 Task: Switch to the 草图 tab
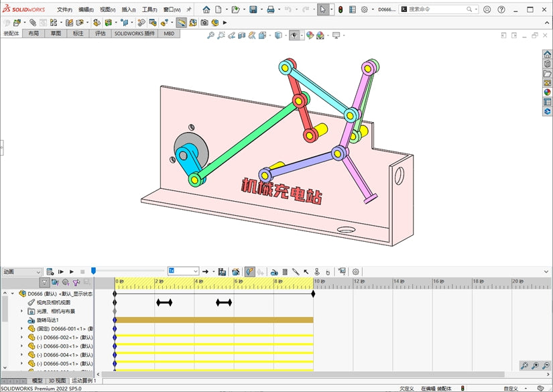56,34
